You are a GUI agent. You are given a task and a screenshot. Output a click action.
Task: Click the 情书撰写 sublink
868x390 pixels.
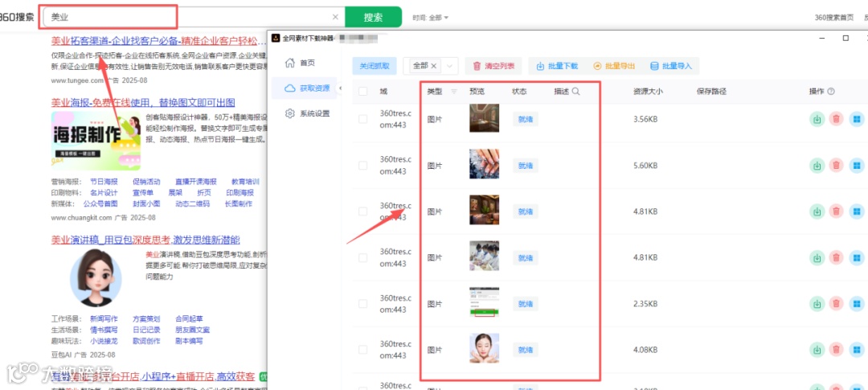(x=104, y=330)
